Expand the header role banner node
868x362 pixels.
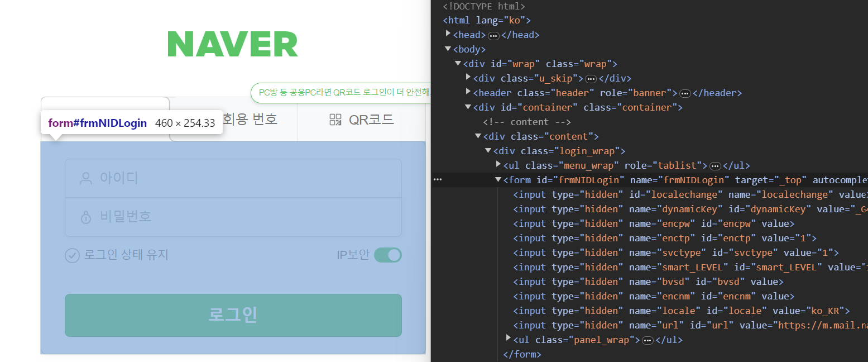coord(468,92)
